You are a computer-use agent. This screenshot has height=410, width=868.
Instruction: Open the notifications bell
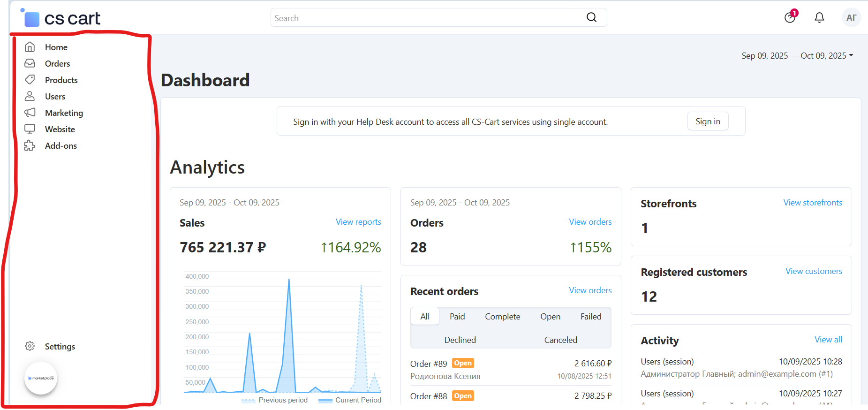coord(819,18)
